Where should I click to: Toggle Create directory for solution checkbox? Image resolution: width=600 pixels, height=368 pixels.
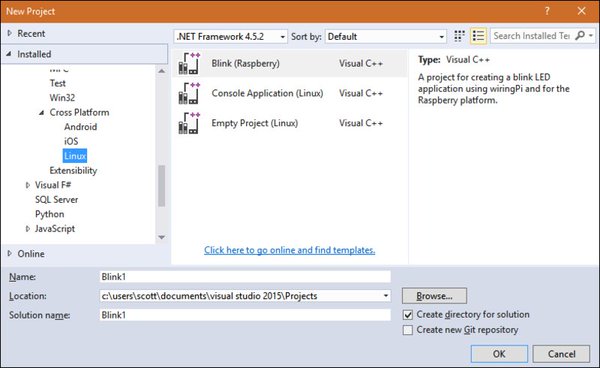[x=408, y=315]
